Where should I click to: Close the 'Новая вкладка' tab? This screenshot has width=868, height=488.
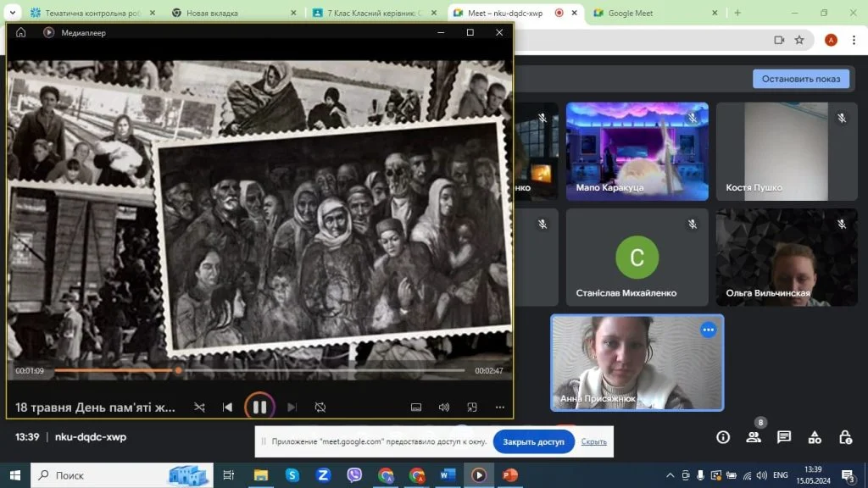[x=293, y=13]
